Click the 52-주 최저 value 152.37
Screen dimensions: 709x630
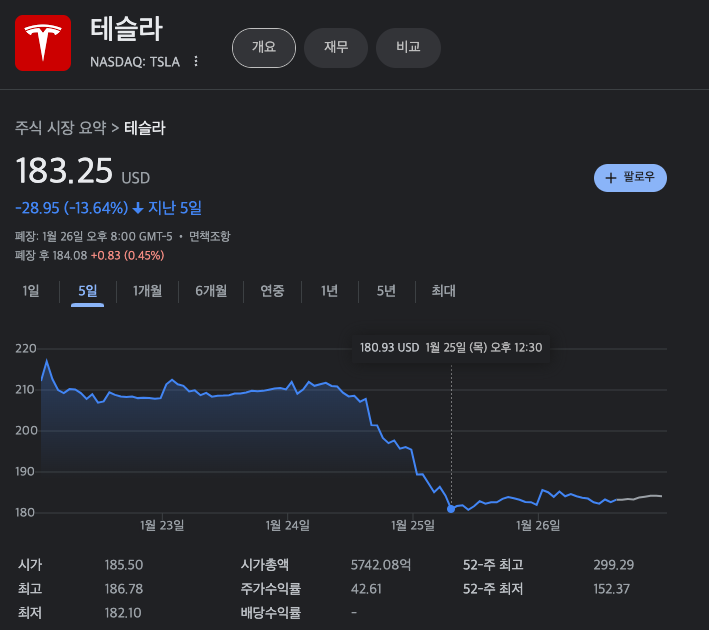click(x=611, y=589)
